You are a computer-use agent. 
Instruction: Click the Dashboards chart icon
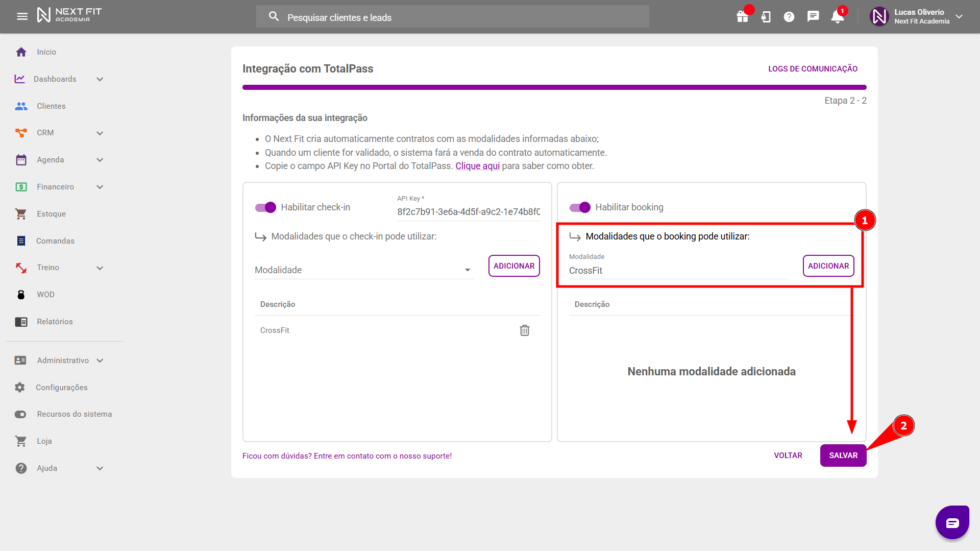pos(20,79)
